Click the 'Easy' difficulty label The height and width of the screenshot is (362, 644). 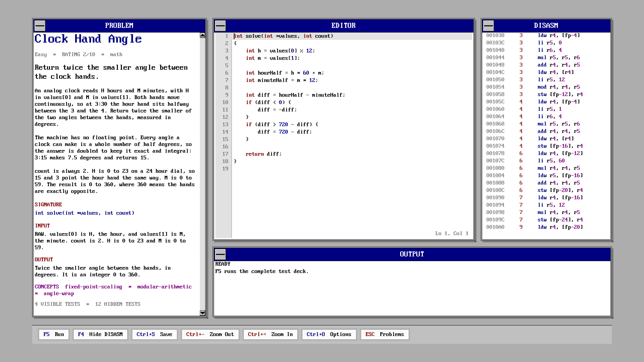click(41, 54)
